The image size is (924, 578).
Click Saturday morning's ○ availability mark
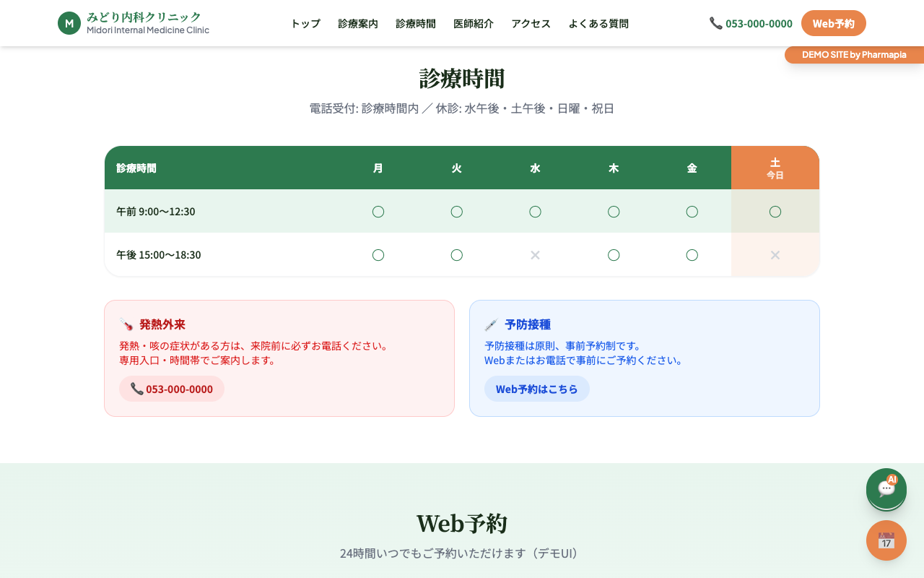coord(775,212)
